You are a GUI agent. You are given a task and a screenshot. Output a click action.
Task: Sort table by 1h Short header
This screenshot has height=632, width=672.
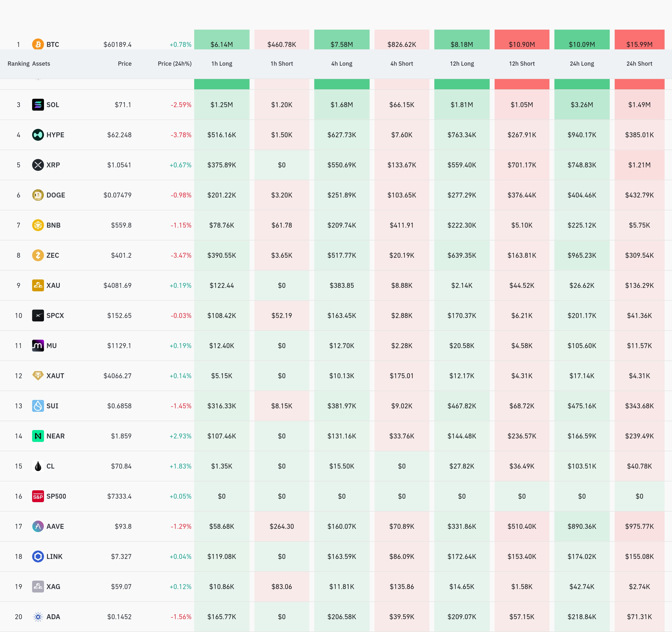pyautogui.click(x=282, y=63)
